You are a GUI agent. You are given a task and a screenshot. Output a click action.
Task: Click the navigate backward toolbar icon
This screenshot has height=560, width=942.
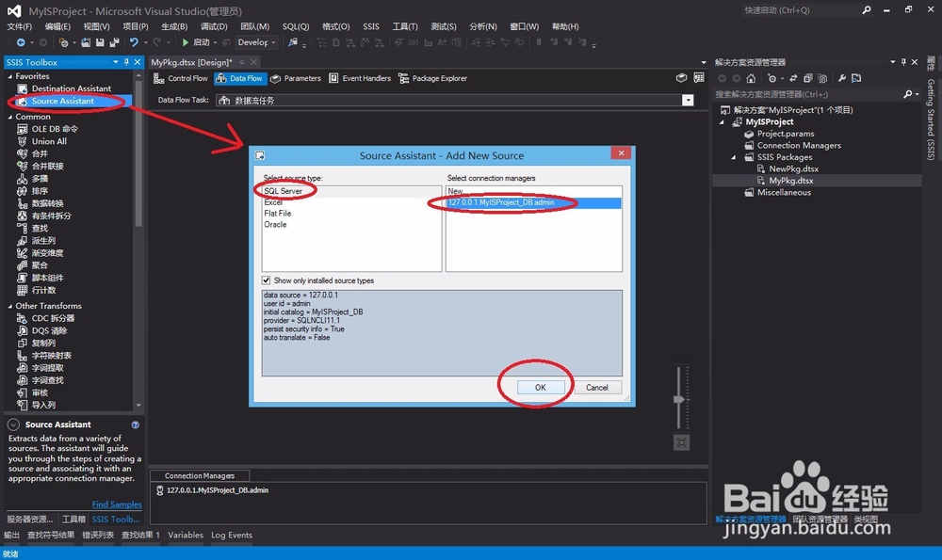[21, 42]
